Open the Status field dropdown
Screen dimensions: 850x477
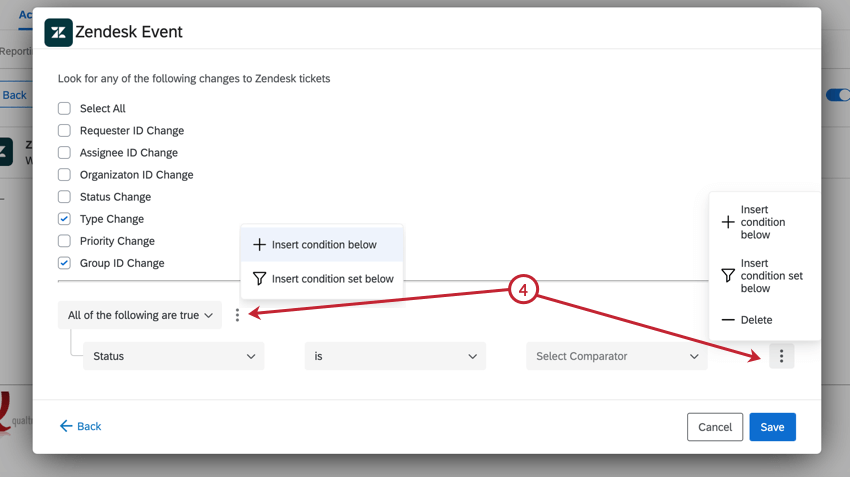173,356
